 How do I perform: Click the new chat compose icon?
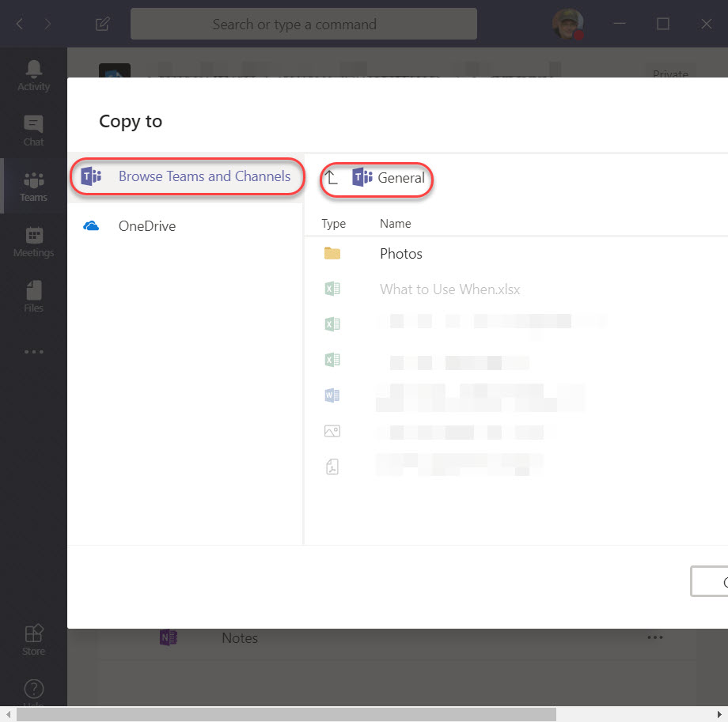tap(102, 24)
